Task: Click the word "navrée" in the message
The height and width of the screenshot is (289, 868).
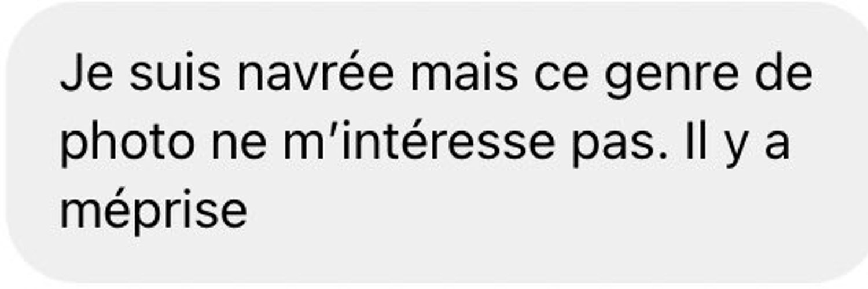Action: tap(315, 75)
